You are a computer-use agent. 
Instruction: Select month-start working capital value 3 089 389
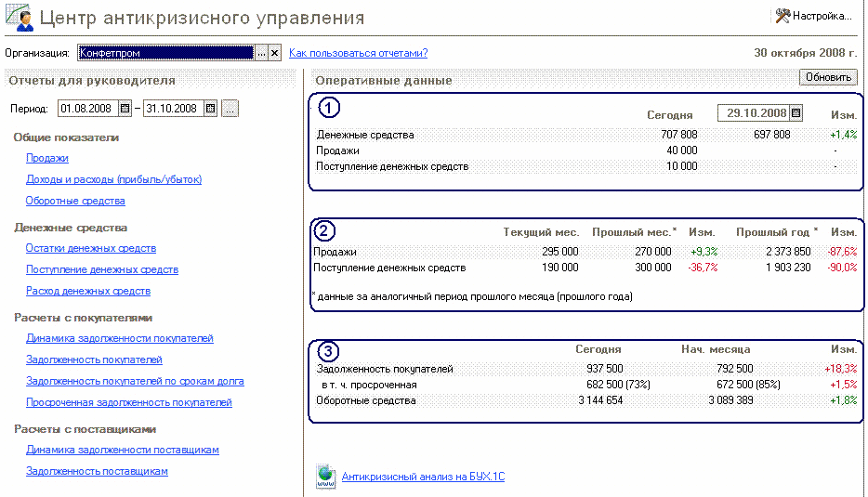730,400
